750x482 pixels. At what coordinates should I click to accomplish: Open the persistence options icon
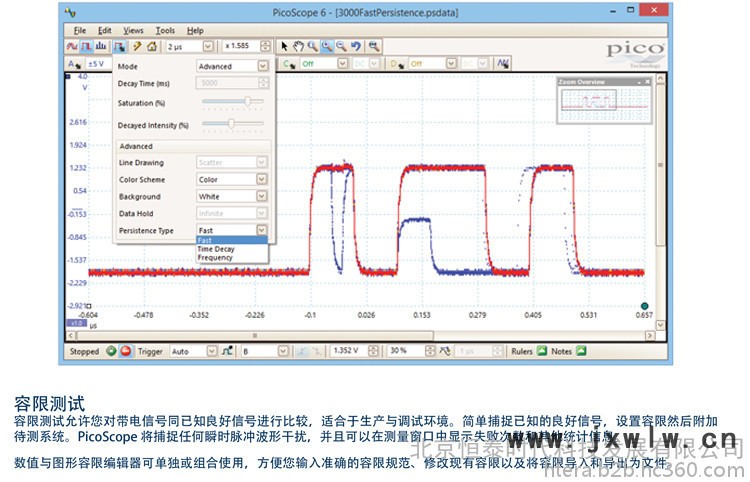pyautogui.click(x=120, y=46)
